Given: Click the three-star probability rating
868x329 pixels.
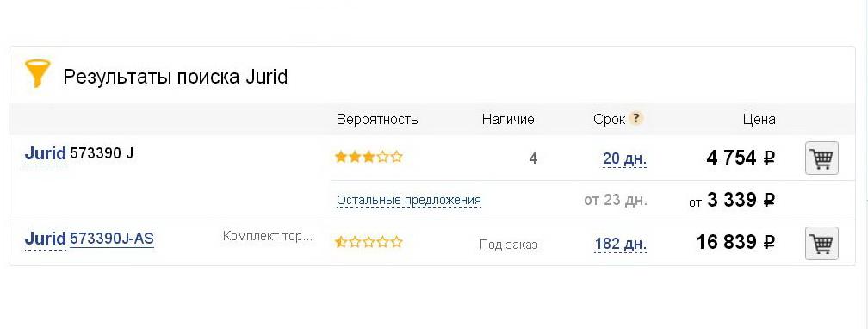Looking at the screenshot, I should tap(369, 158).
